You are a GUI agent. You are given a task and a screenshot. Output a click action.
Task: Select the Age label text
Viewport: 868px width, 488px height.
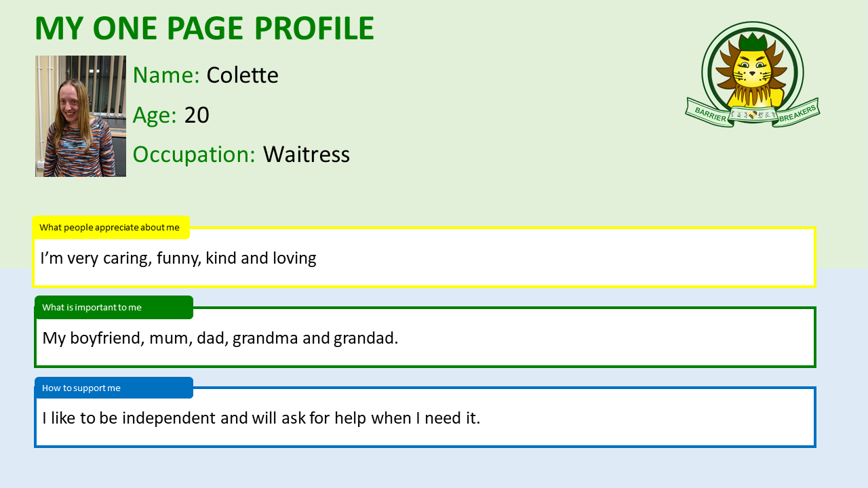(155, 115)
